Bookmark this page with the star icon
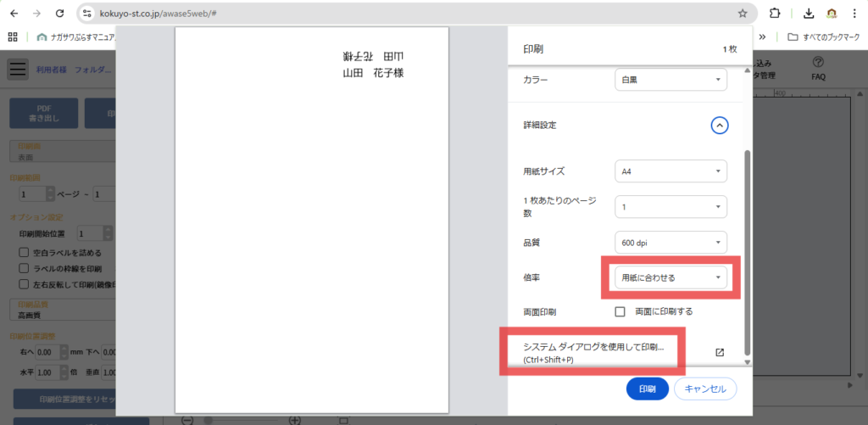 point(743,14)
